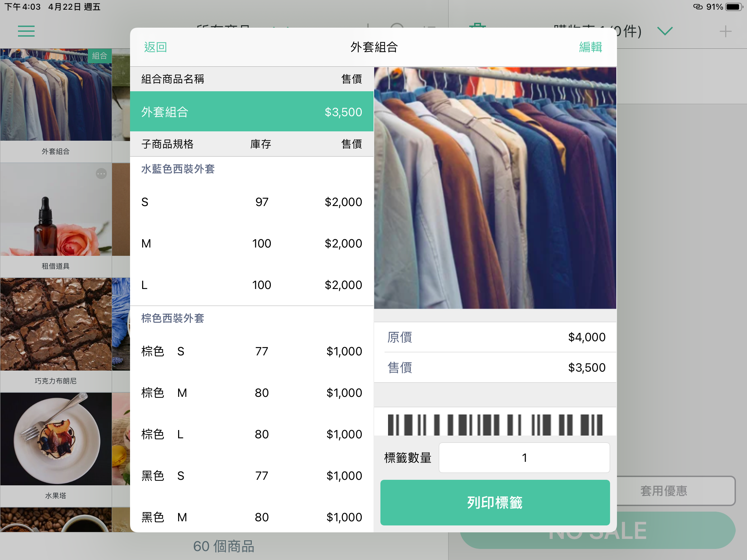This screenshot has height=560, width=747.
Task: Tap the battery status icon
Action: tap(734, 7)
